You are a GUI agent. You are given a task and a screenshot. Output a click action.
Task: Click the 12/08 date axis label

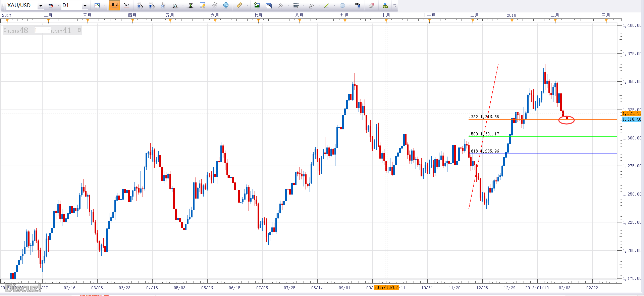[x=482, y=288]
